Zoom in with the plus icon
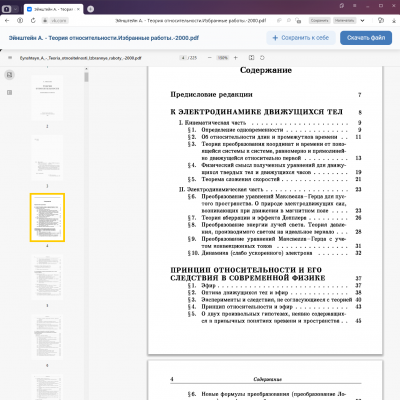Screen dimensions: 400x400 click(236, 58)
